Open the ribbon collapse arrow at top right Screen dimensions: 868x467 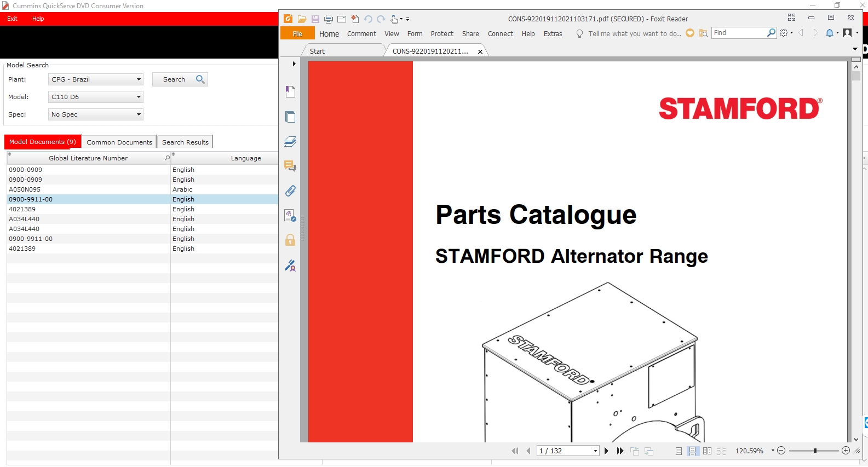[x=855, y=49]
